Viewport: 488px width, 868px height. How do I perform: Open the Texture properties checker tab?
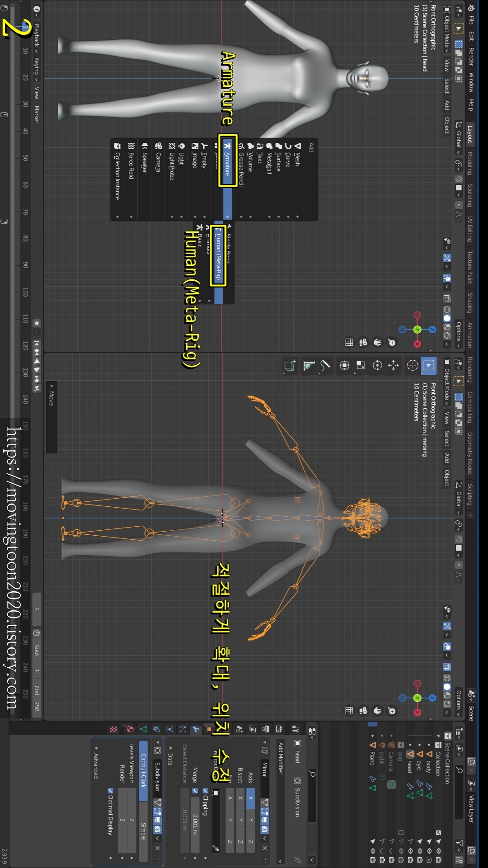[113, 729]
